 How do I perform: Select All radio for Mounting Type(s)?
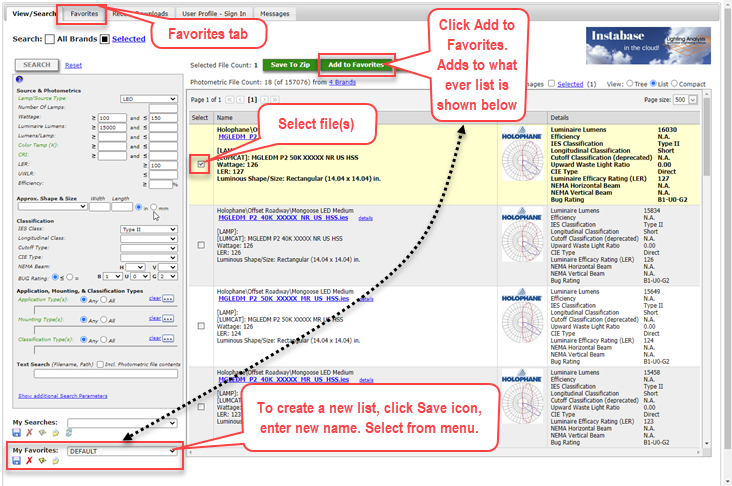pyautogui.click(x=104, y=319)
